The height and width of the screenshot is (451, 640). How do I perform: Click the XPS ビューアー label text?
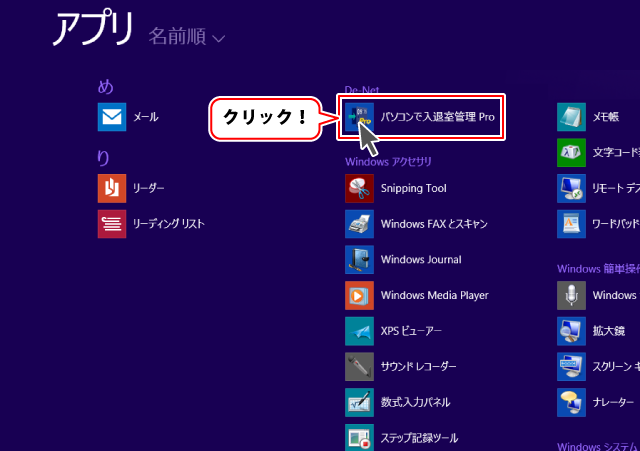[x=411, y=331]
